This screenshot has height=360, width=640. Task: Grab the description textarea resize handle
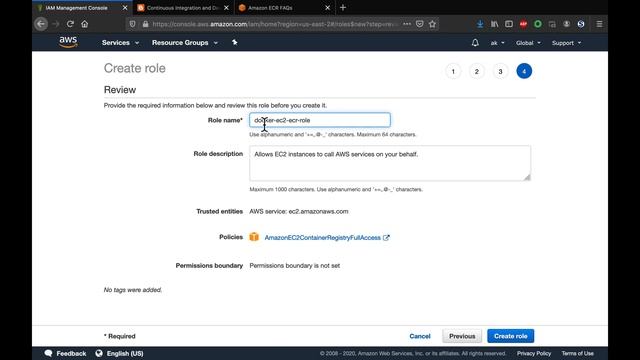527,177
